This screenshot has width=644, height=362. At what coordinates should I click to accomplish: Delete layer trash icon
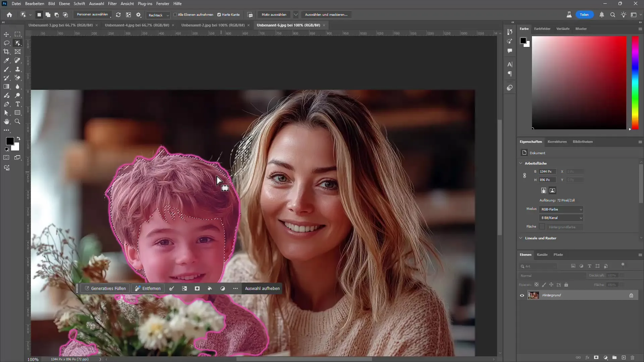coord(633,358)
